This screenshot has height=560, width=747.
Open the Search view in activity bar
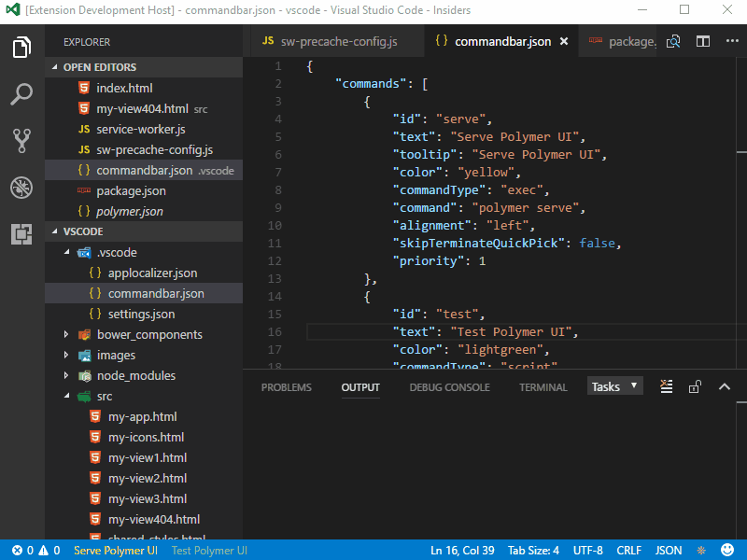pyautogui.click(x=21, y=94)
